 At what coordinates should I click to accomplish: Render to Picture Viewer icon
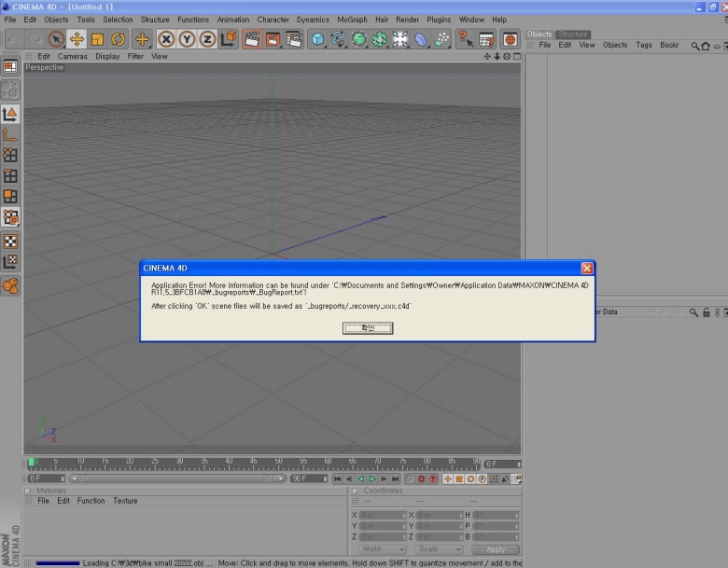click(x=273, y=39)
